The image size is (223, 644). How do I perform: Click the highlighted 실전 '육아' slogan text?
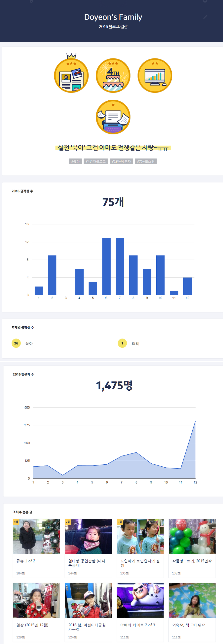pyautogui.click(x=113, y=147)
